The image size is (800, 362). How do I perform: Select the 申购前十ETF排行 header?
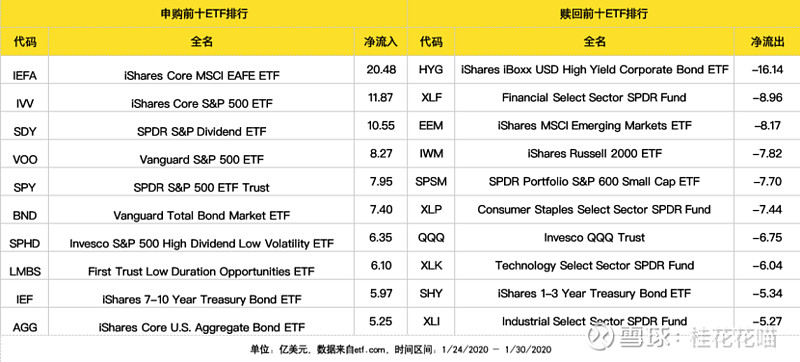click(204, 14)
